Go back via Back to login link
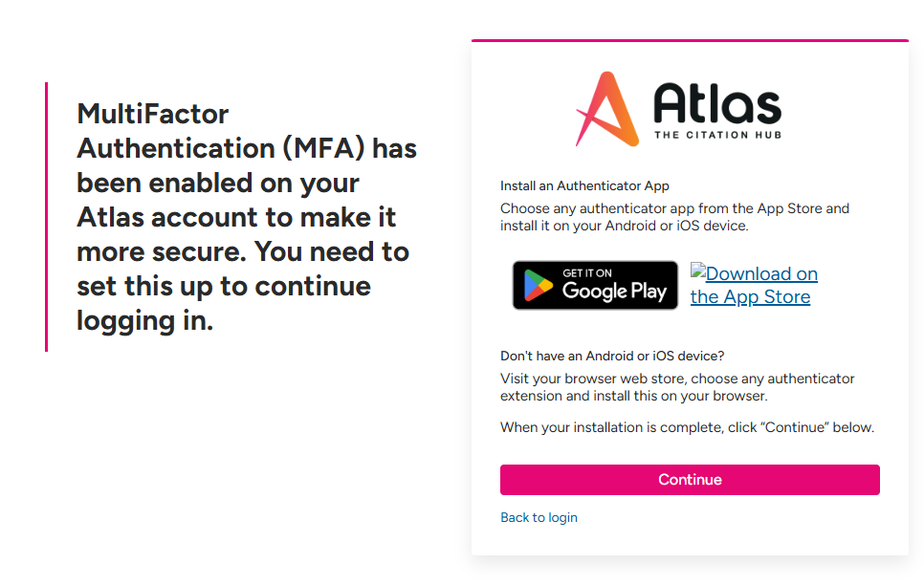The width and height of the screenshot is (924, 585). 539,517
